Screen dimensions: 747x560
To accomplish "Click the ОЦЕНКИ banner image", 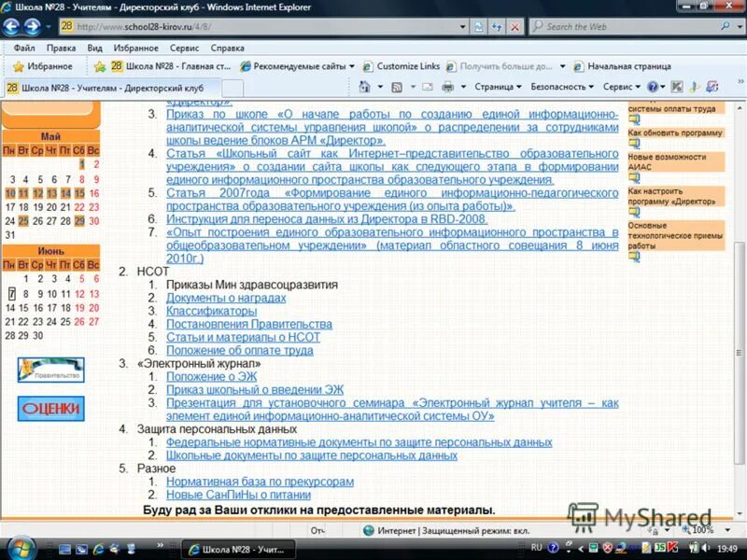I will point(51,409).
